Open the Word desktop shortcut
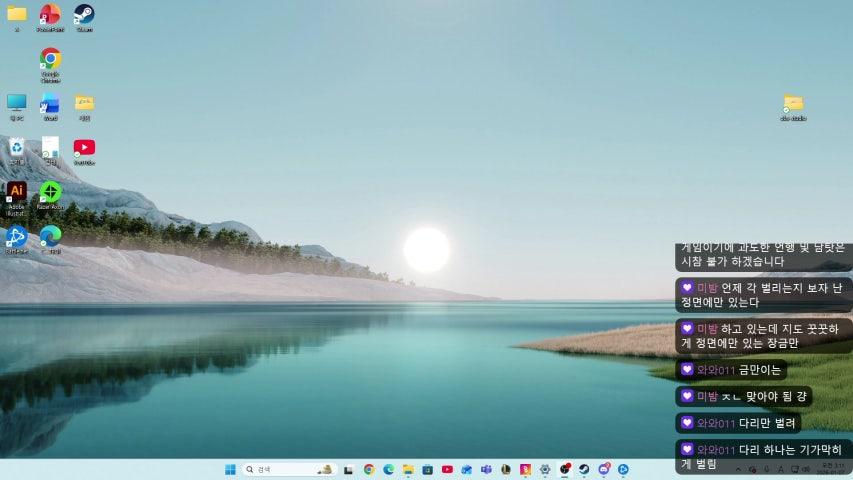The image size is (853, 480). [50, 104]
